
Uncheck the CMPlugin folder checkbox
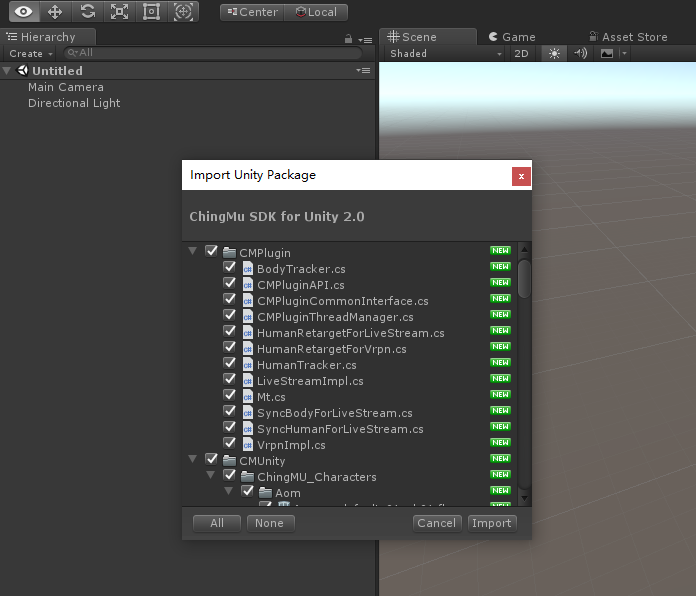pyautogui.click(x=211, y=251)
